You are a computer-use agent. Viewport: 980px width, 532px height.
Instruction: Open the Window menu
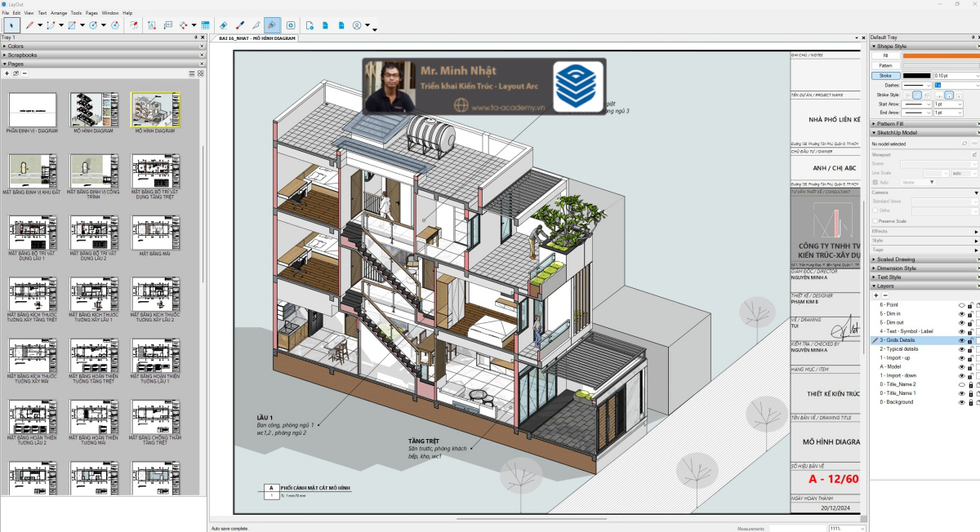(x=110, y=13)
